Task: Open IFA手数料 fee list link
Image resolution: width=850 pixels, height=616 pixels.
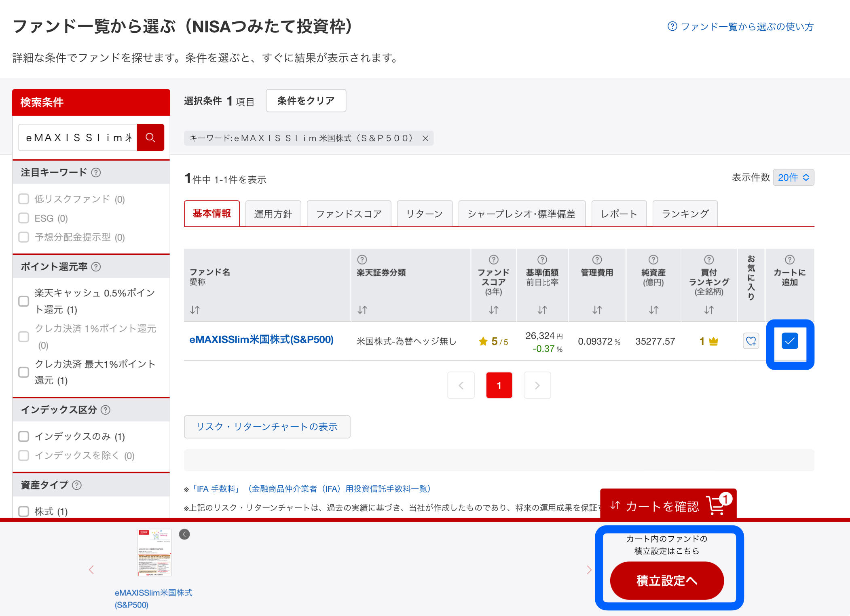Action: point(311,489)
